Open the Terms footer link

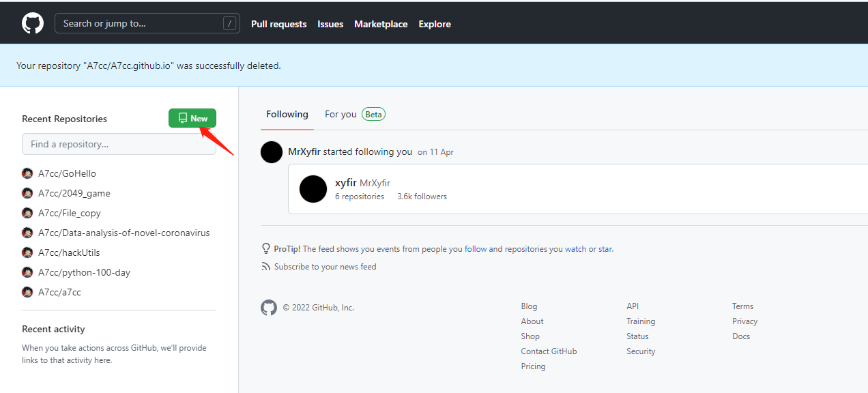tap(742, 306)
